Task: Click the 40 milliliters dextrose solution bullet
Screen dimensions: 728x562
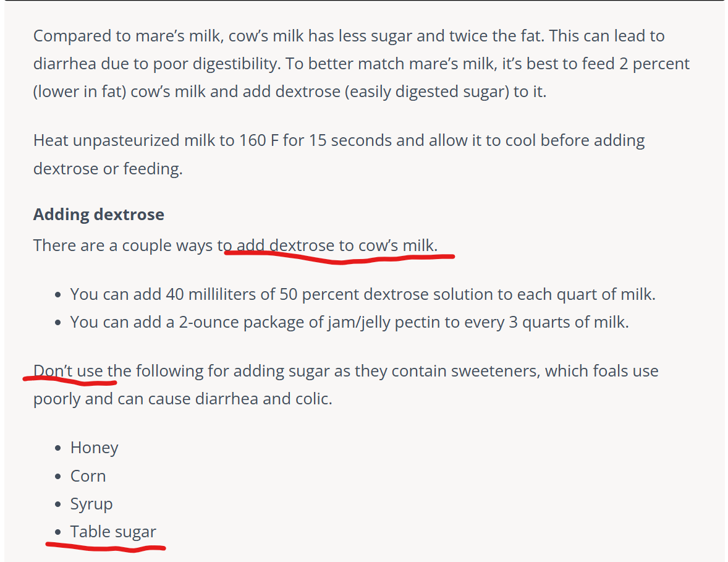Action: [x=363, y=294]
